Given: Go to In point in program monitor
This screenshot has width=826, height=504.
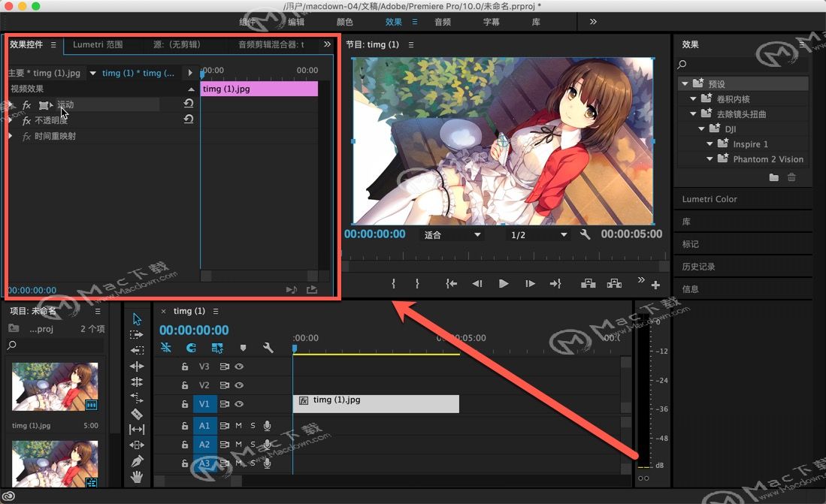Looking at the screenshot, I should pos(451,284).
